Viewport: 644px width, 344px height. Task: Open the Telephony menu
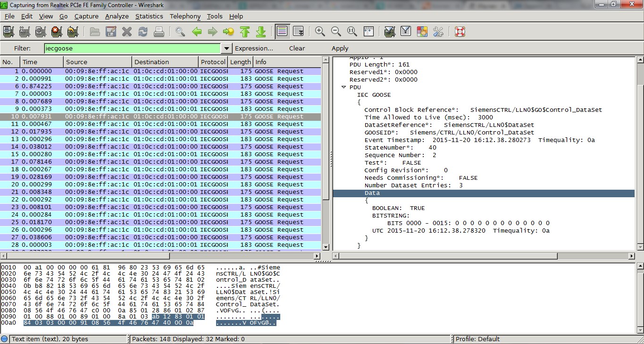tap(185, 16)
